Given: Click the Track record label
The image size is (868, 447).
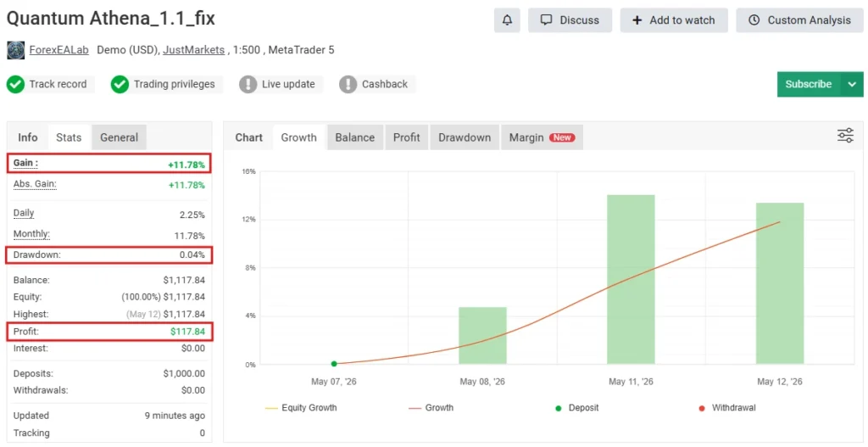Looking at the screenshot, I should (x=58, y=84).
